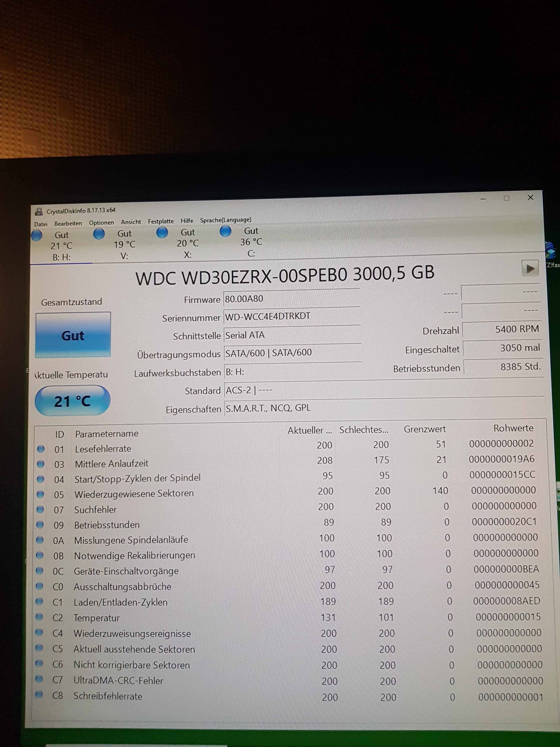Select the X: drive status orb
This screenshot has width=560, height=747.
point(162,232)
